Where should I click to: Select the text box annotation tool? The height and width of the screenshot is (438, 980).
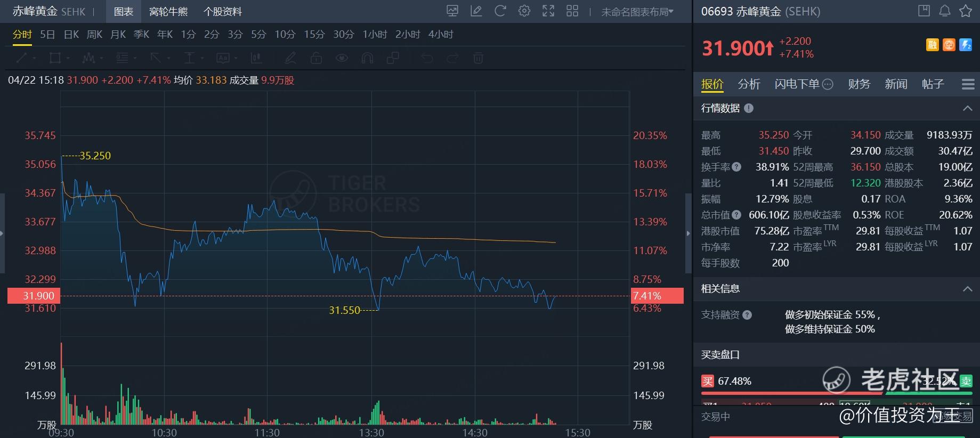(x=223, y=58)
